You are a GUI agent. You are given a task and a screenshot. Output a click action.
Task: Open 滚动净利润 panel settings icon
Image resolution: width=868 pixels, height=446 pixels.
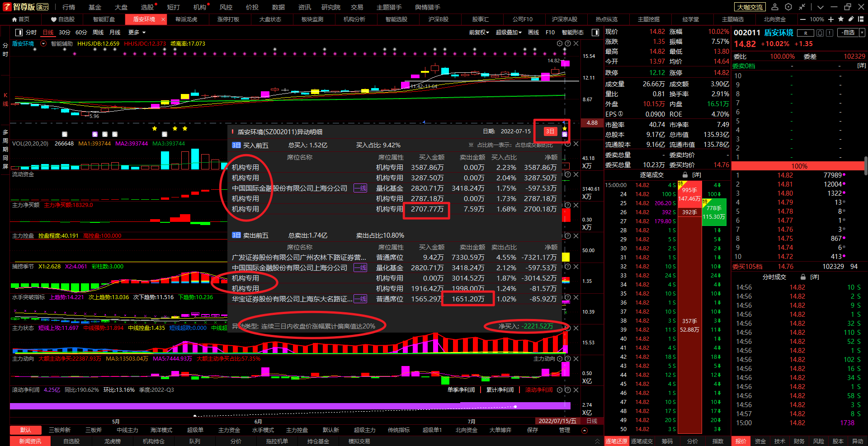(x=560, y=390)
